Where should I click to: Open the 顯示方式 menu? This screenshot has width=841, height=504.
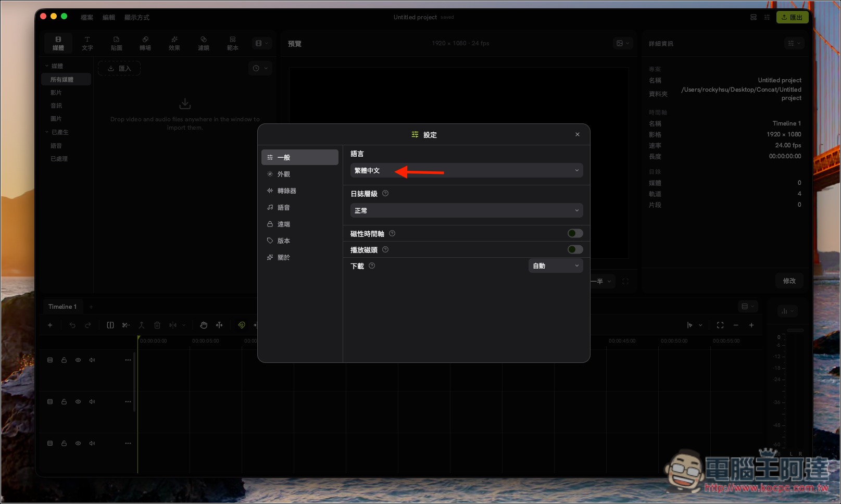click(x=137, y=17)
